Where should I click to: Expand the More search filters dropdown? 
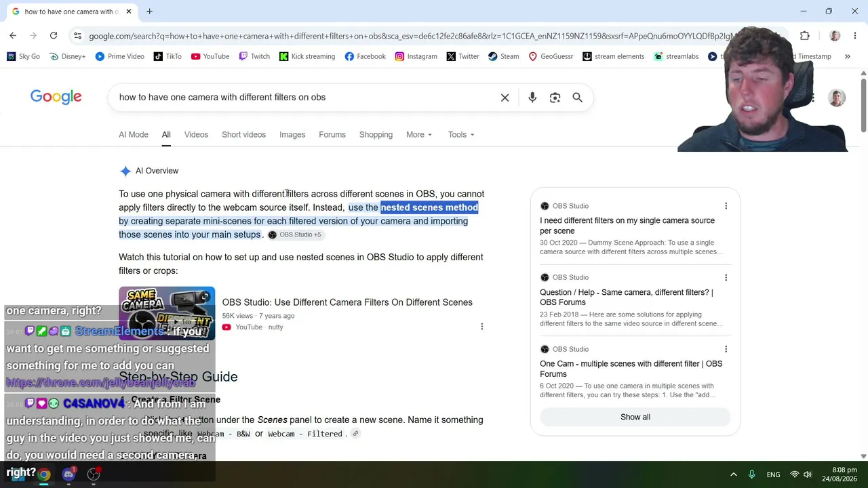[419, 134]
